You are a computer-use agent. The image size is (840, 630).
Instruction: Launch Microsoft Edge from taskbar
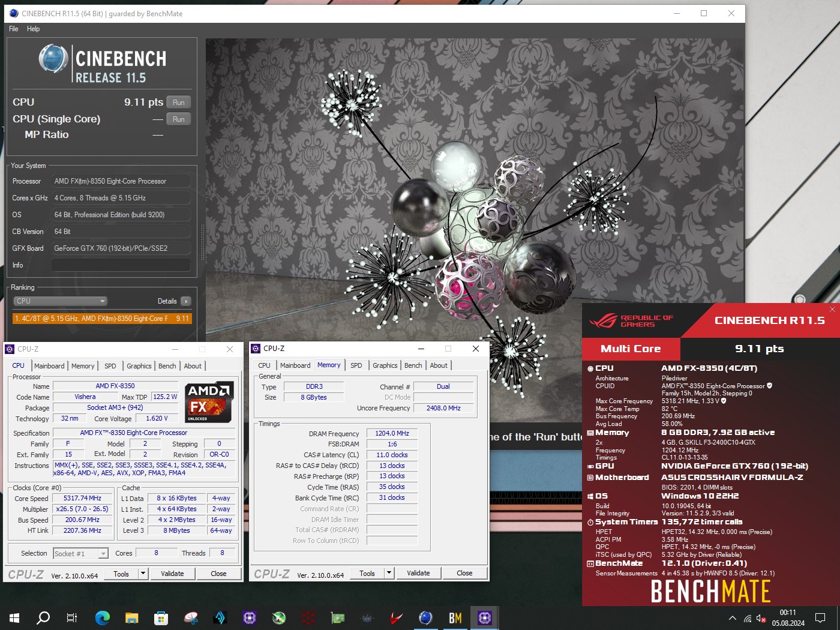coord(103,617)
